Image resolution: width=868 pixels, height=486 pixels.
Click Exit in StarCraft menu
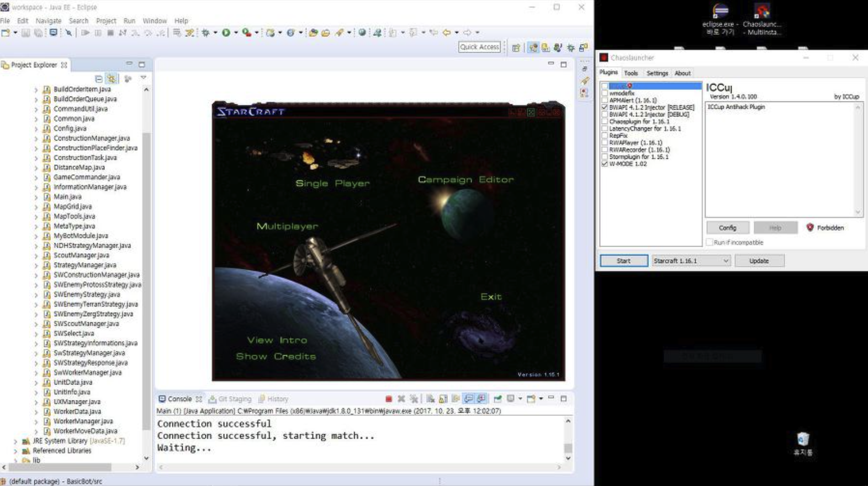(x=491, y=297)
